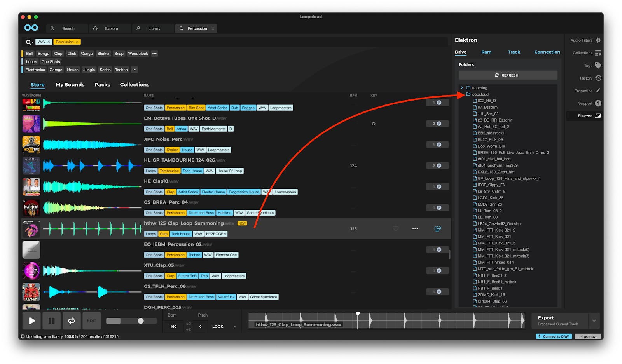This screenshot has height=364, width=622.
Task: Pause playback with the Pause button
Action: point(51,321)
